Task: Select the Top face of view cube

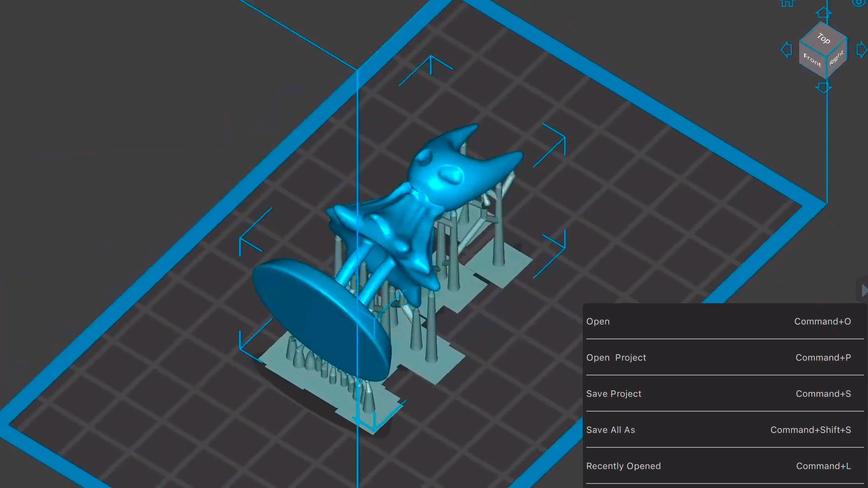Action: tap(824, 39)
